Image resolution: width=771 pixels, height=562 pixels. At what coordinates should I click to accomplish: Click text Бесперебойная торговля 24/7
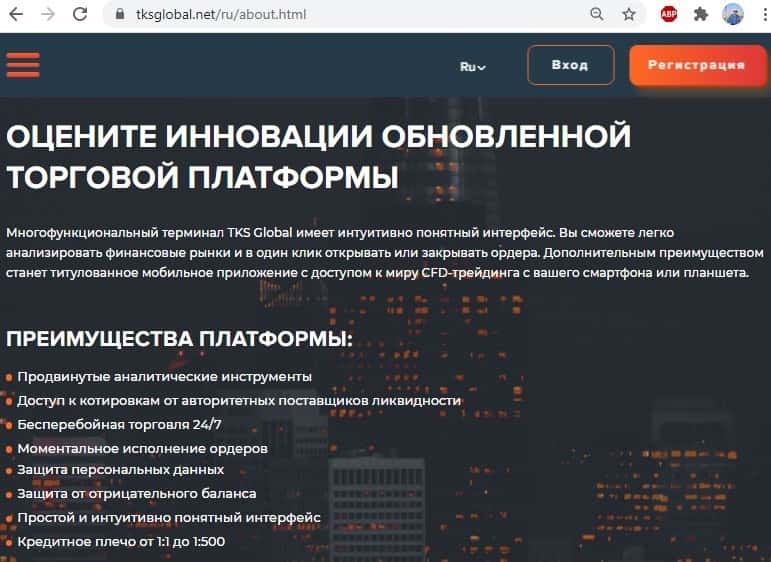(x=119, y=424)
